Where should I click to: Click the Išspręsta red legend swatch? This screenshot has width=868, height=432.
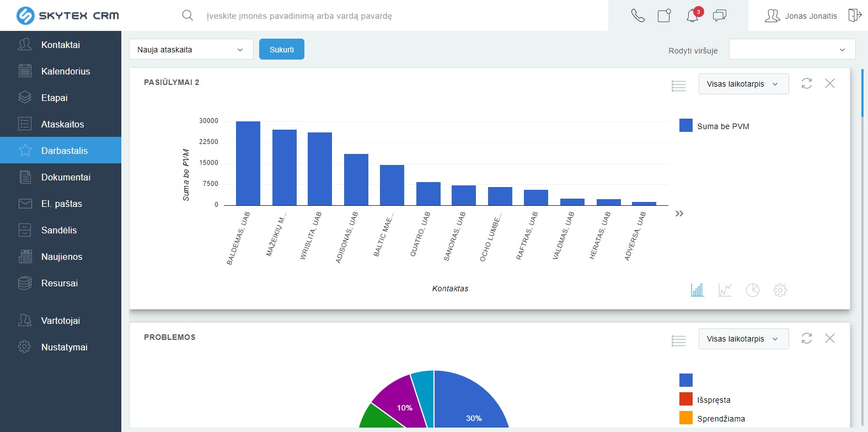(x=686, y=399)
